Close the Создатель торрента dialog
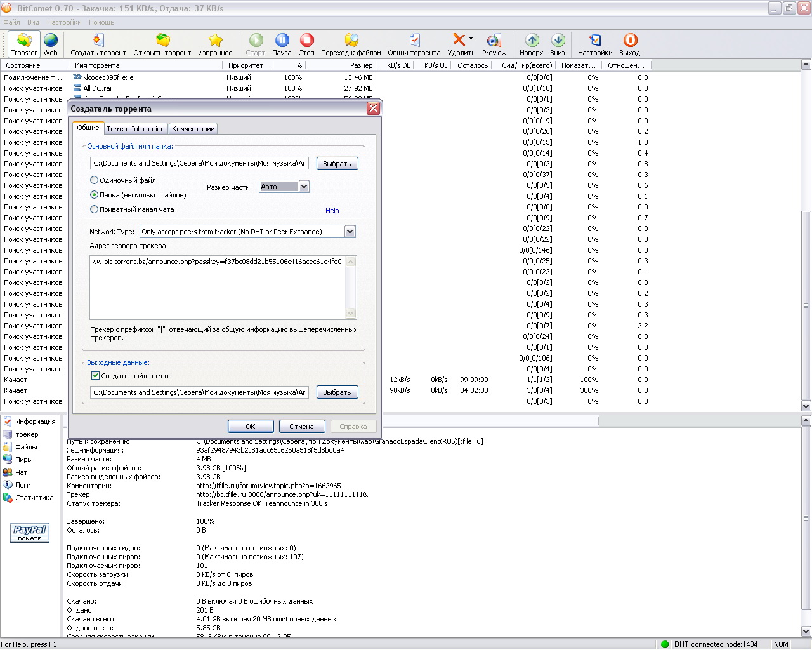 pyautogui.click(x=373, y=108)
